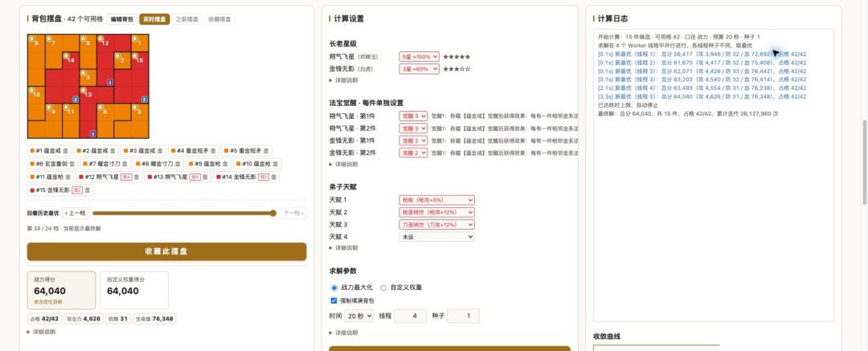Click the #15 金锋无影 item chip
868x351 pixels.
point(60,190)
